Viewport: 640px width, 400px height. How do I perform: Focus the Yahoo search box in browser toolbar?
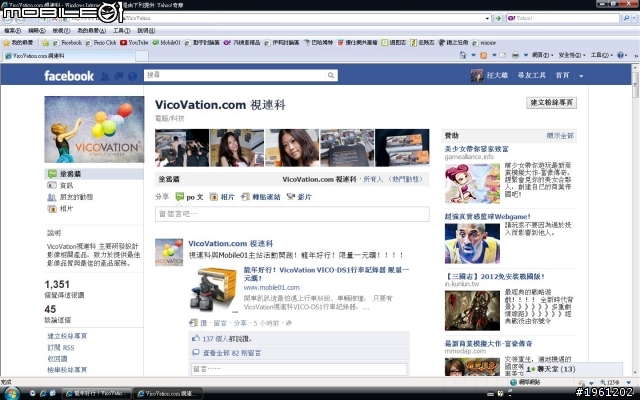pyautogui.click(x=563, y=18)
